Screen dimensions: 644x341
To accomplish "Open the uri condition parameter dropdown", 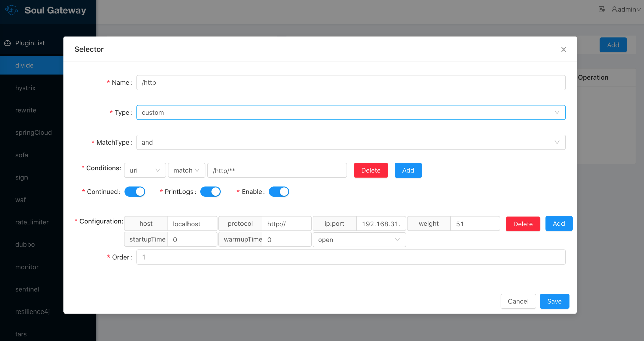I will pos(145,170).
